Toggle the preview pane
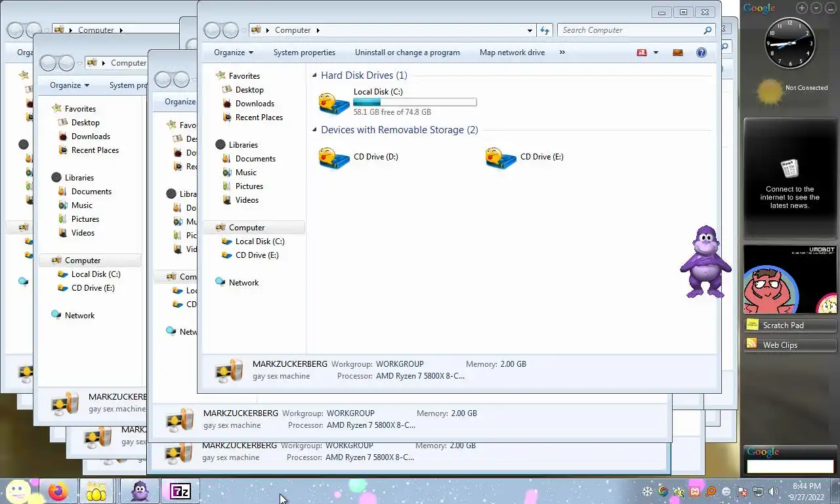 point(678,52)
